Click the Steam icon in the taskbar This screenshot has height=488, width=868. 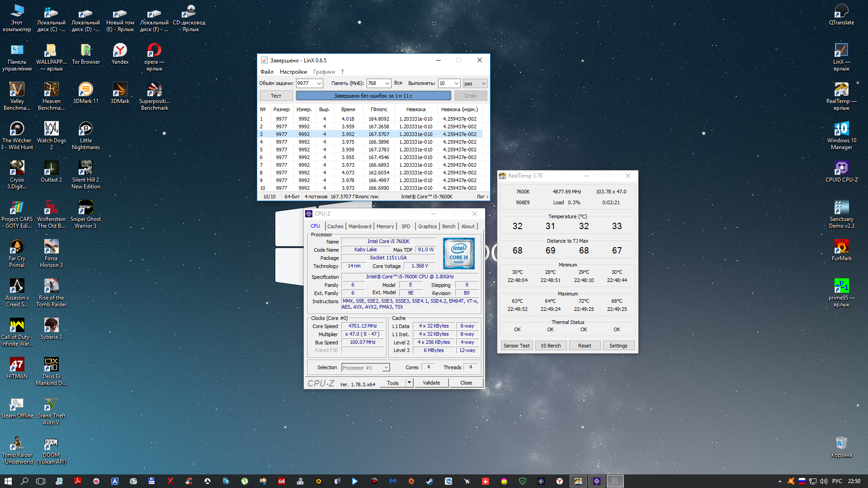429,481
